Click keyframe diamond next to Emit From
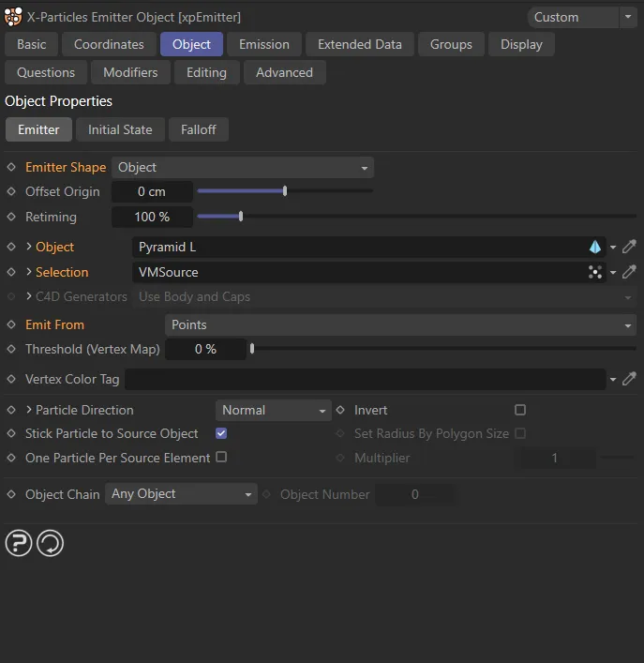 point(11,324)
